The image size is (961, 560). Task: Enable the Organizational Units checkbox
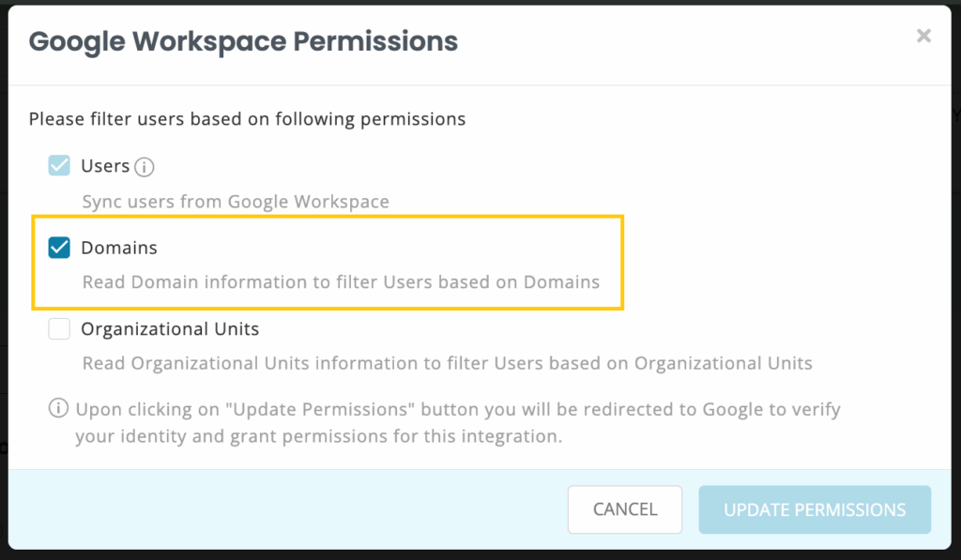point(59,329)
